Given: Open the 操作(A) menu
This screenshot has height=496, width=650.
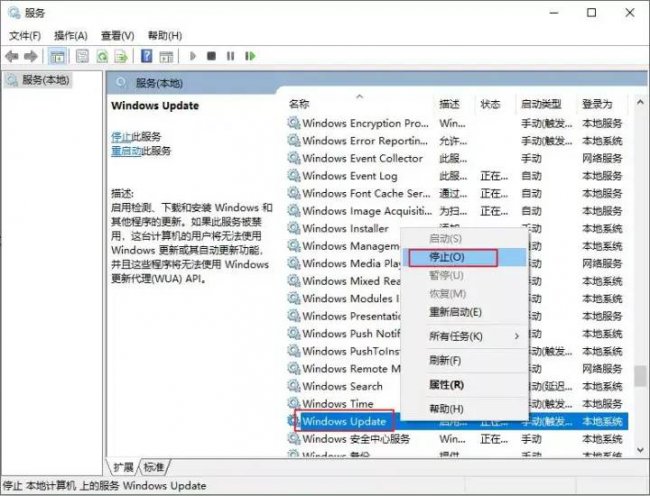Looking at the screenshot, I should [71, 36].
